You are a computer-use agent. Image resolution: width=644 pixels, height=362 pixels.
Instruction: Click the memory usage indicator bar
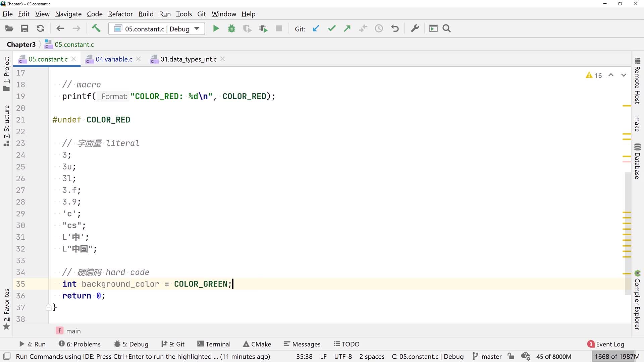[617, 356]
